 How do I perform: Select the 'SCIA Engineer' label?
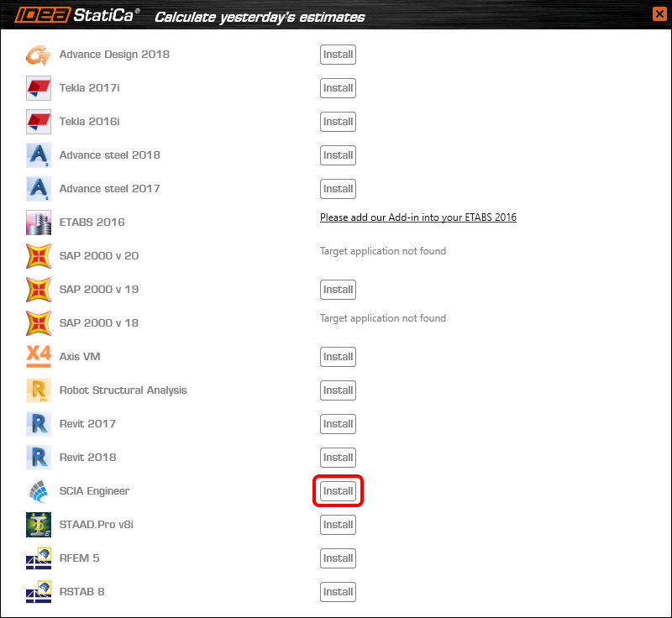(x=94, y=491)
